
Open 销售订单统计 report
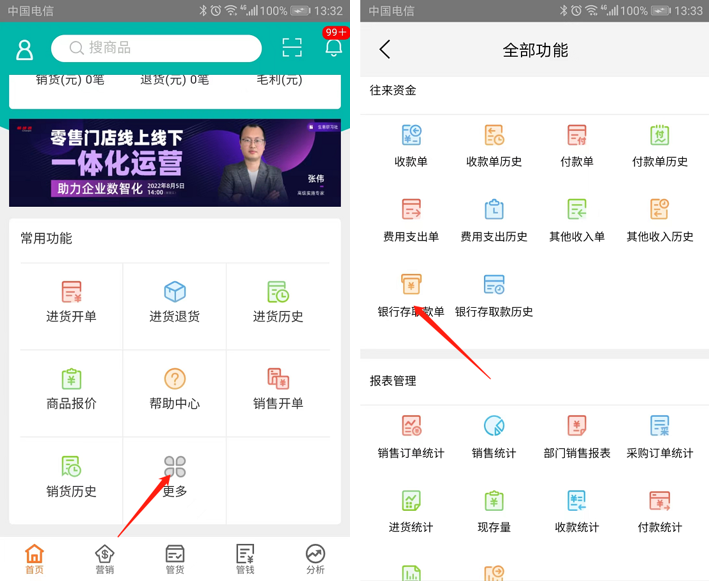pyautogui.click(x=411, y=437)
